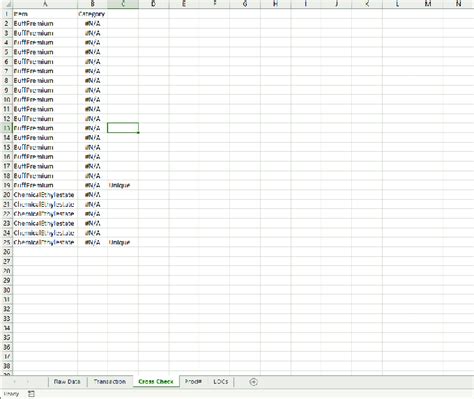The image size is (474, 399).
Task: Click the #N/A cell in row 24
Action: (92, 233)
